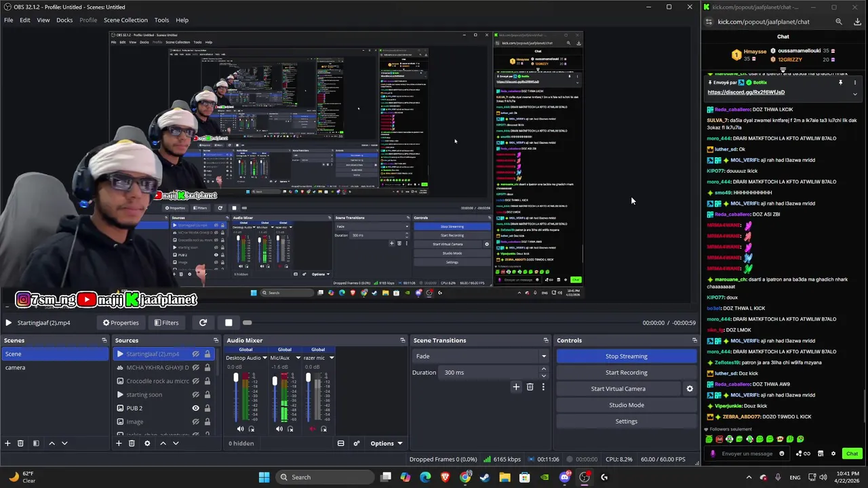
Task: Open source Filters button
Action: point(166,323)
